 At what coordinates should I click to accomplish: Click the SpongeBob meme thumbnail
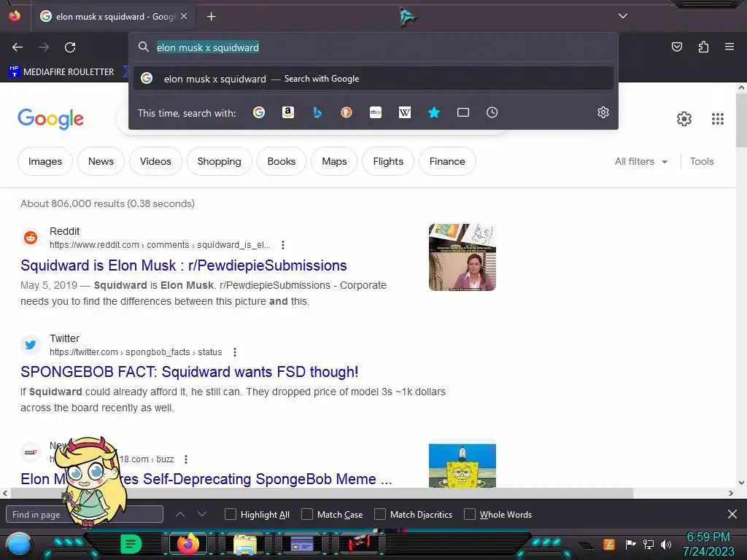tap(462, 465)
